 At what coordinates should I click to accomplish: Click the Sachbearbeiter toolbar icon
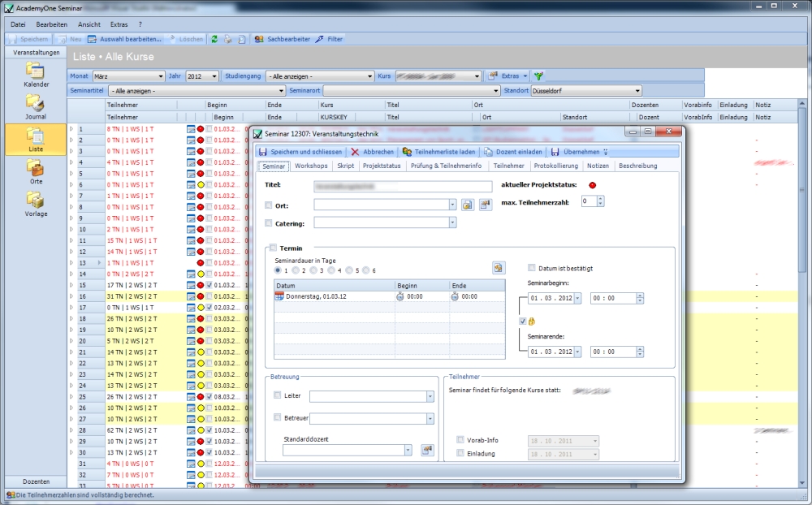[x=260, y=39]
